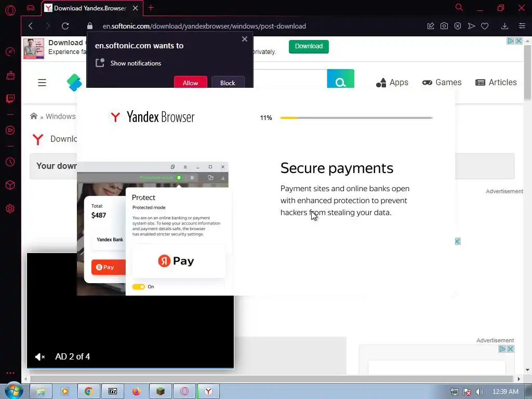Open a new tab with plus
The width and height of the screenshot is (532, 399).
click(151, 7)
